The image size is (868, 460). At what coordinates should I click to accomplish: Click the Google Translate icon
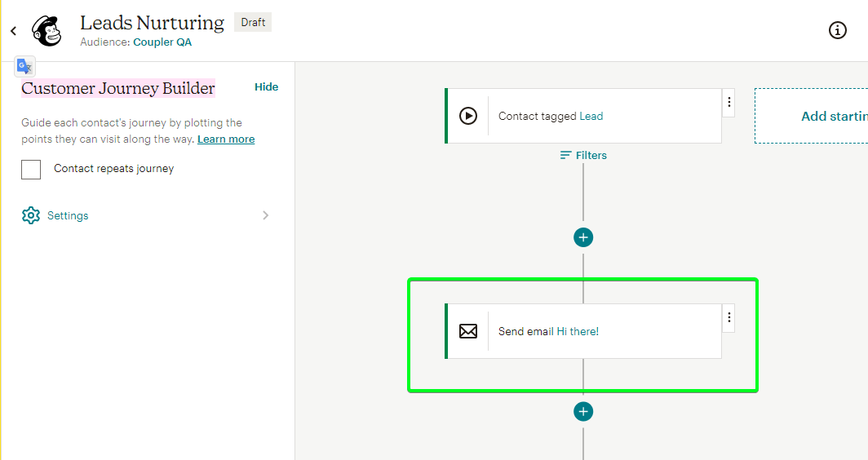[25, 67]
